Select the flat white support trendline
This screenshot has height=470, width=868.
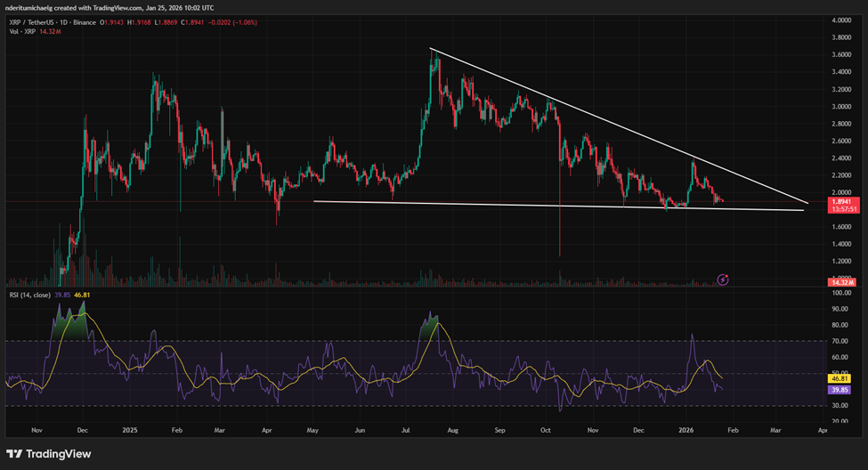click(x=559, y=206)
